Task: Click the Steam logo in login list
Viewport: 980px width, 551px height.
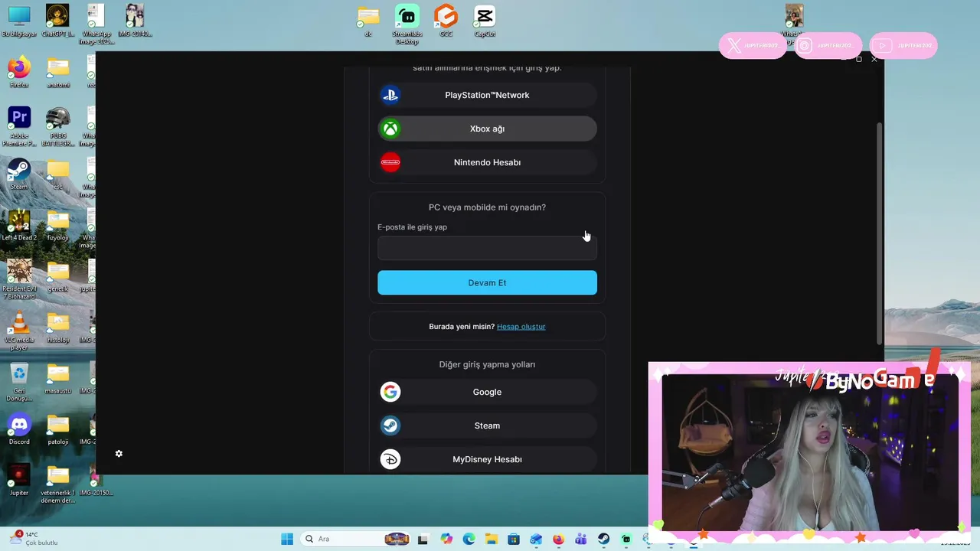Action: (x=390, y=425)
